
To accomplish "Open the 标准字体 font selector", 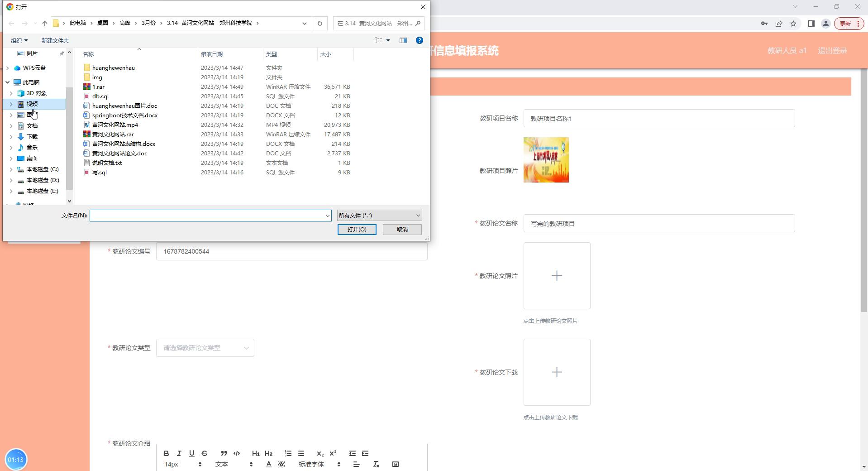I will click(319, 464).
